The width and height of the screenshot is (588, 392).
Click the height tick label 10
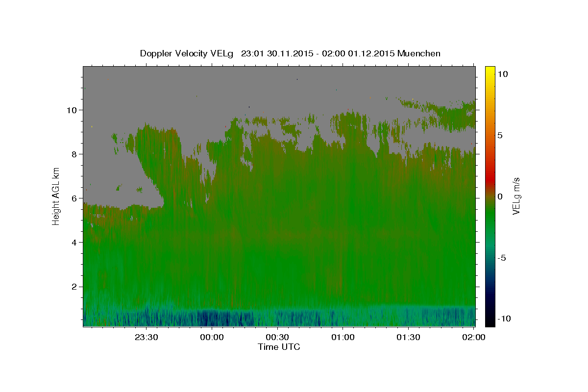tap(71, 110)
